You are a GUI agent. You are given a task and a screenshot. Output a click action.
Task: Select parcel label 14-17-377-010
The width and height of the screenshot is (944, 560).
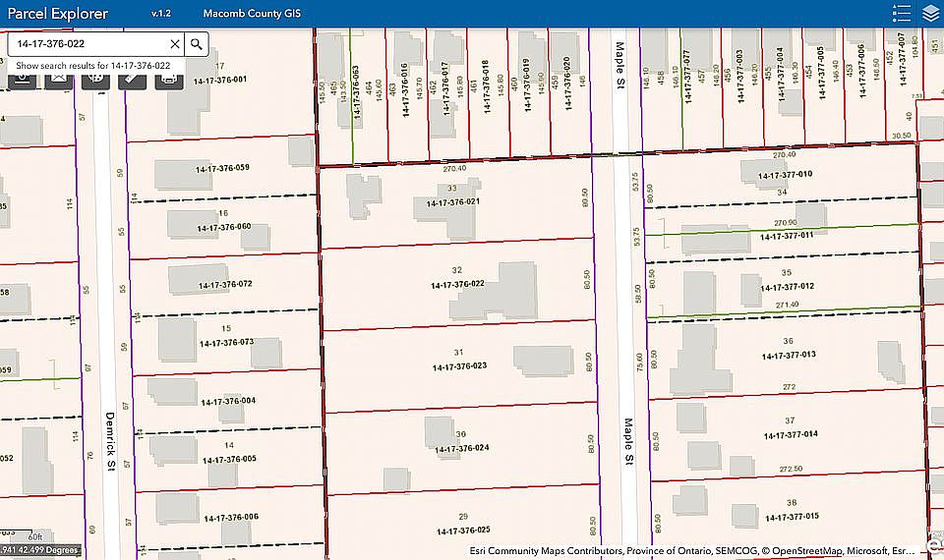(x=785, y=175)
